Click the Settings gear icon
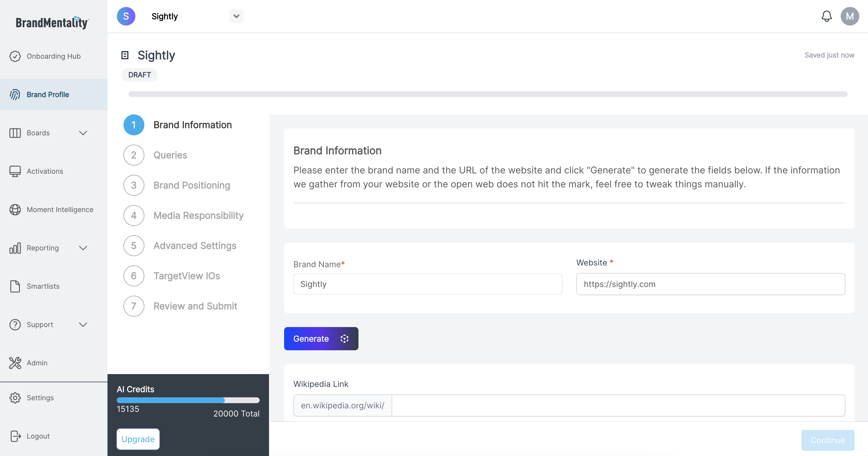This screenshot has width=868, height=456. pos(15,398)
